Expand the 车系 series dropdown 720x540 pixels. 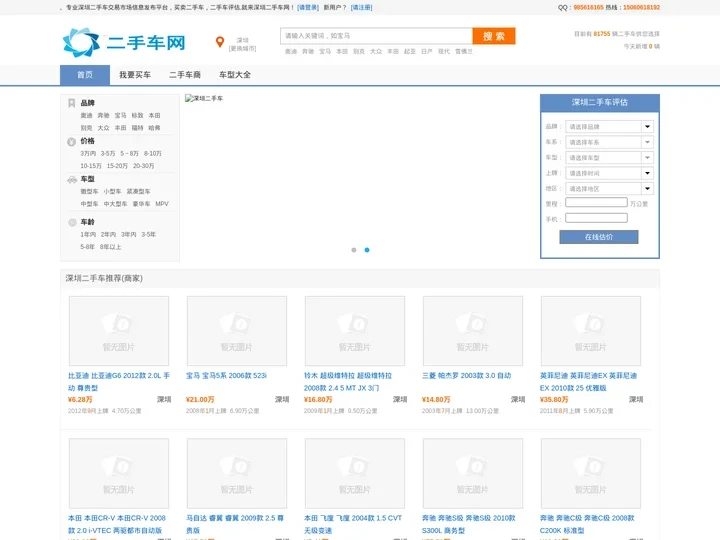coord(608,142)
